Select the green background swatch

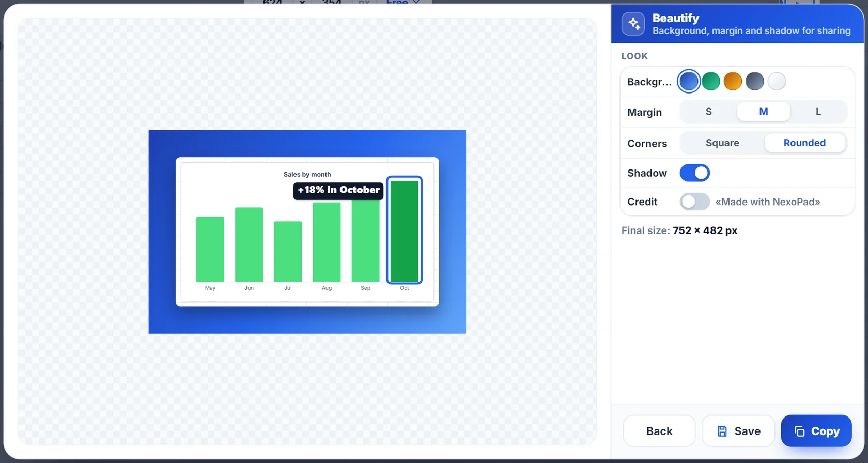click(711, 81)
